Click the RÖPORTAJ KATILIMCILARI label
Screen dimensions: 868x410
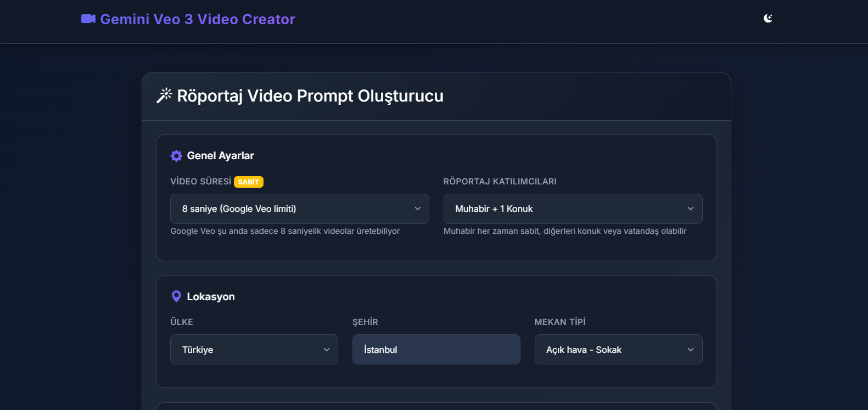pos(500,182)
